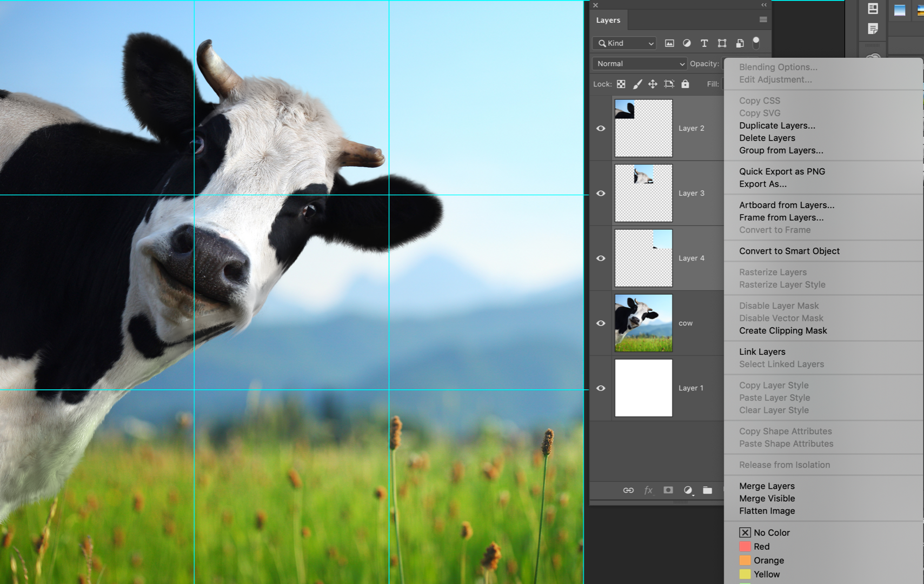Click Quick Export as PNG
Viewport: 924px width, 584px height.
coord(782,171)
